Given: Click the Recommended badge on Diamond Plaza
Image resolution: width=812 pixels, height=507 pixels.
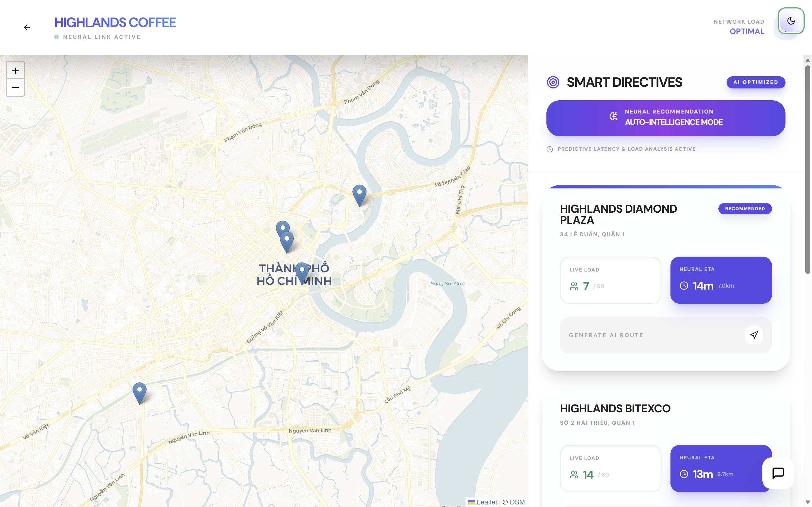Looking at the screenshot, I should (x=745, y=208).
